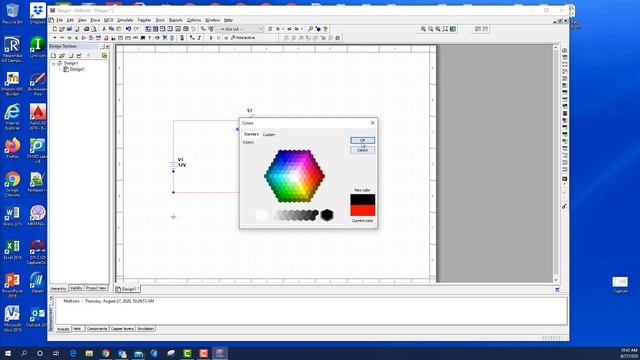640x360 pixels.
Task: Open File Explorer from the taskbar
Action: tap(89, 353)
